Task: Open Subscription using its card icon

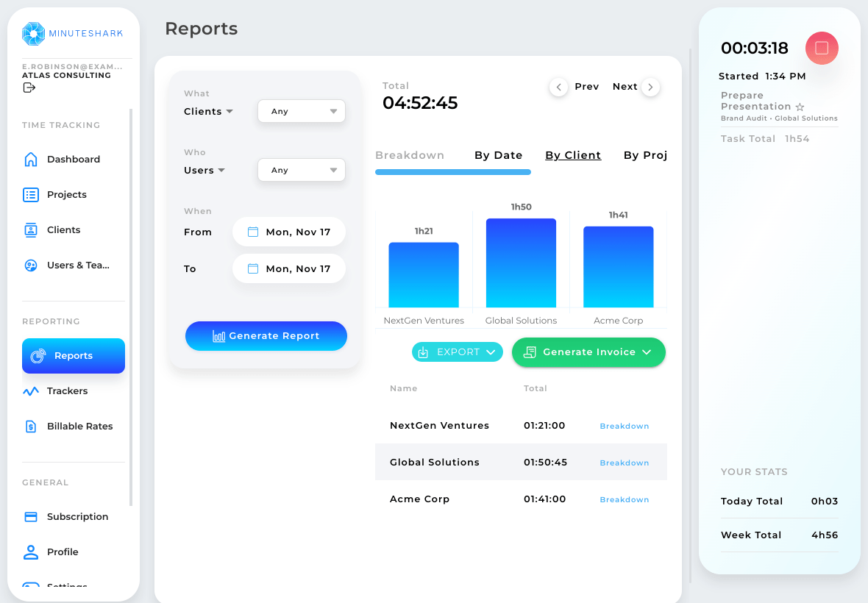Action: tap(29, 516)
